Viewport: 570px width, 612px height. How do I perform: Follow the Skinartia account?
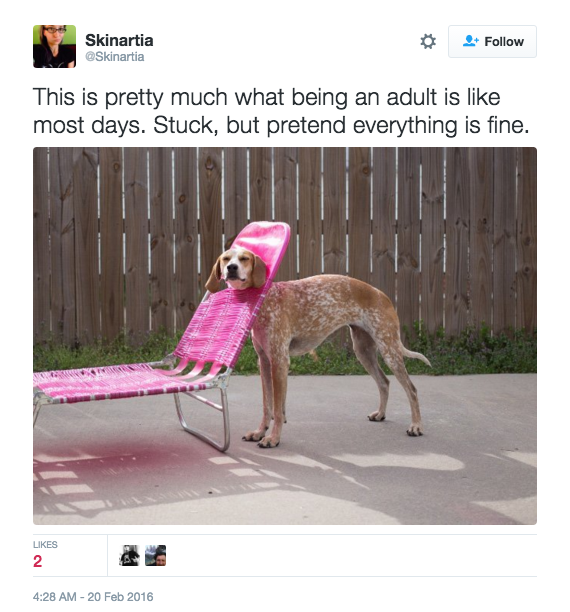click(492, 41)
